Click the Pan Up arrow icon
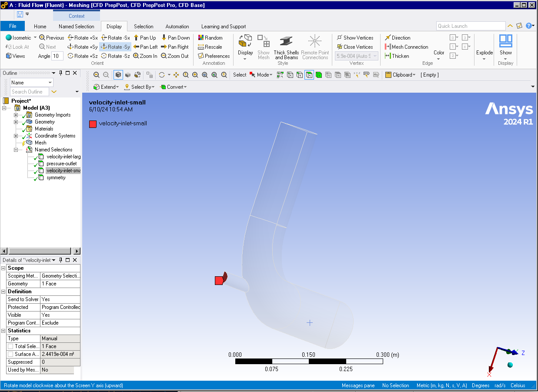This screenshot has height=392, width=538. click(136, 38)
